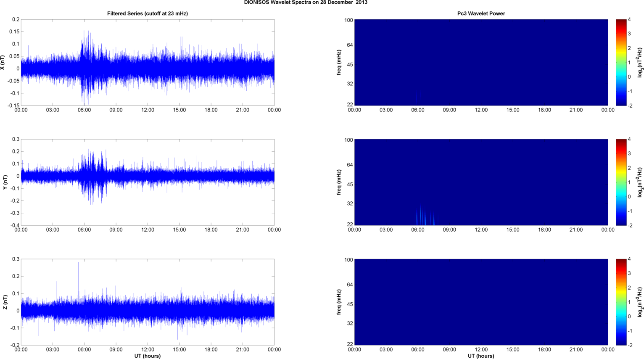Click the '64' frequency tick of middle spectrogram
The height and width of the screenshot is (359, 644).
(x=350, y=165)
